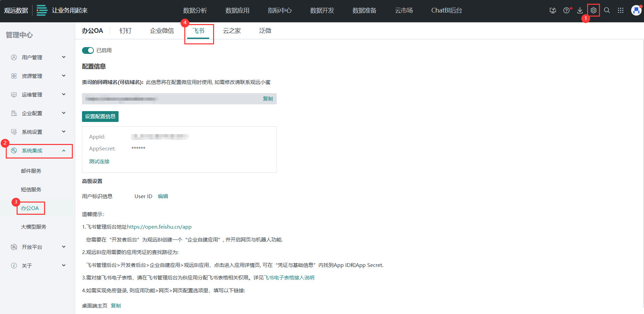
Task: Open 数据分析 in the top navigation
Action: 195,11
